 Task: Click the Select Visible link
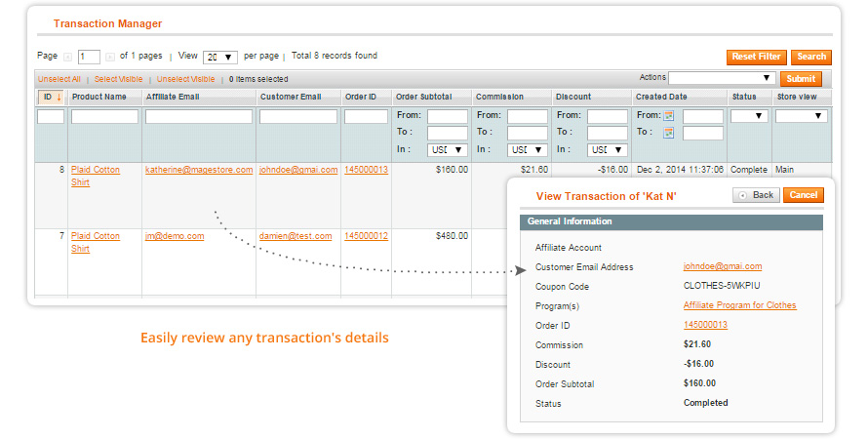pyautogui.click(x=118, y=79)
